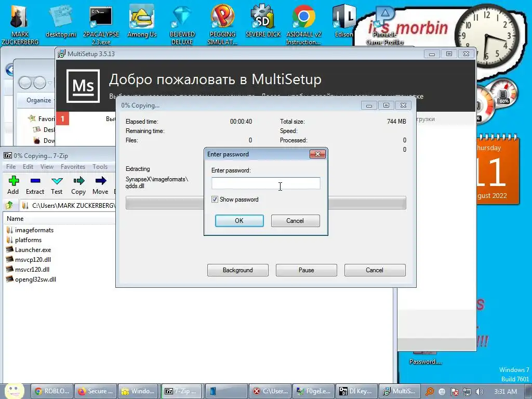
Task: Open the Edit menu in 7-Zip
Action: click(28, 167)
